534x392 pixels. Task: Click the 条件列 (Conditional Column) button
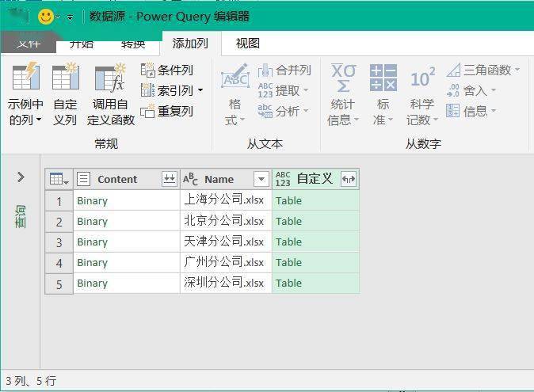click(167, 70)
